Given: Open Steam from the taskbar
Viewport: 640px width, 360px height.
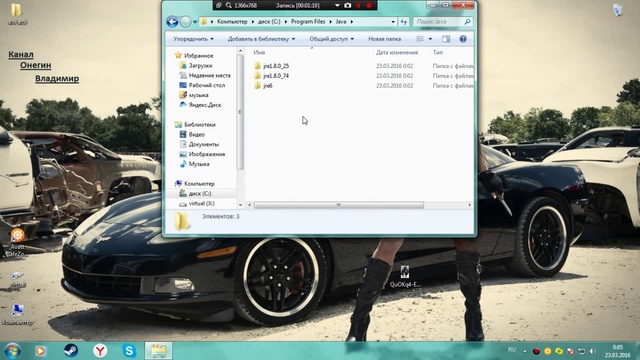Looking at the screenshot, I should [x=71, y=351].
